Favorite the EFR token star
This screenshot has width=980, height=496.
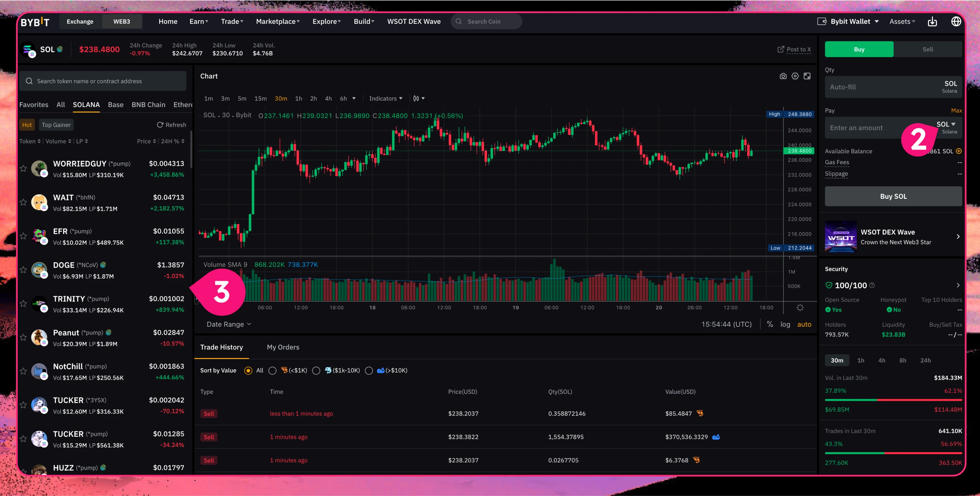pyautogui.click(x=23, y=236)
